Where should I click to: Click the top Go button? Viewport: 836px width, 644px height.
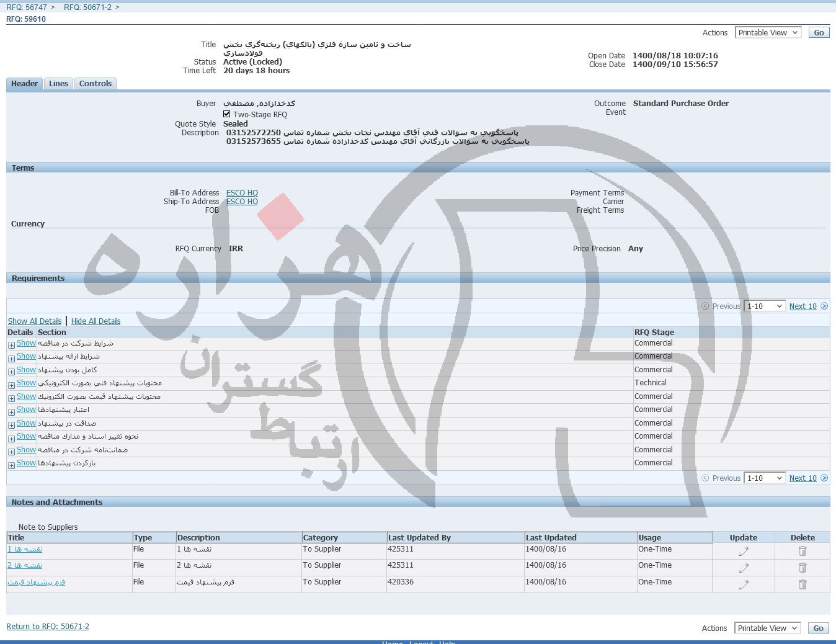coord(819,32)
